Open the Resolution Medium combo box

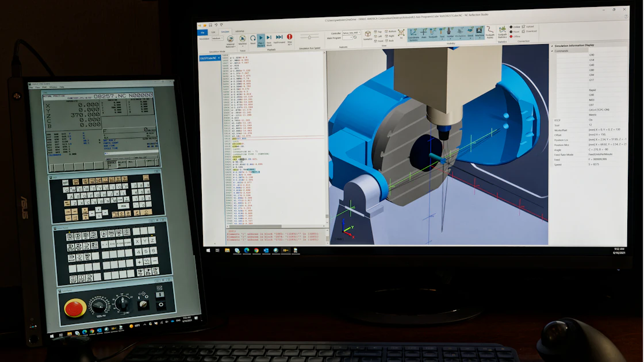point(218,38)
